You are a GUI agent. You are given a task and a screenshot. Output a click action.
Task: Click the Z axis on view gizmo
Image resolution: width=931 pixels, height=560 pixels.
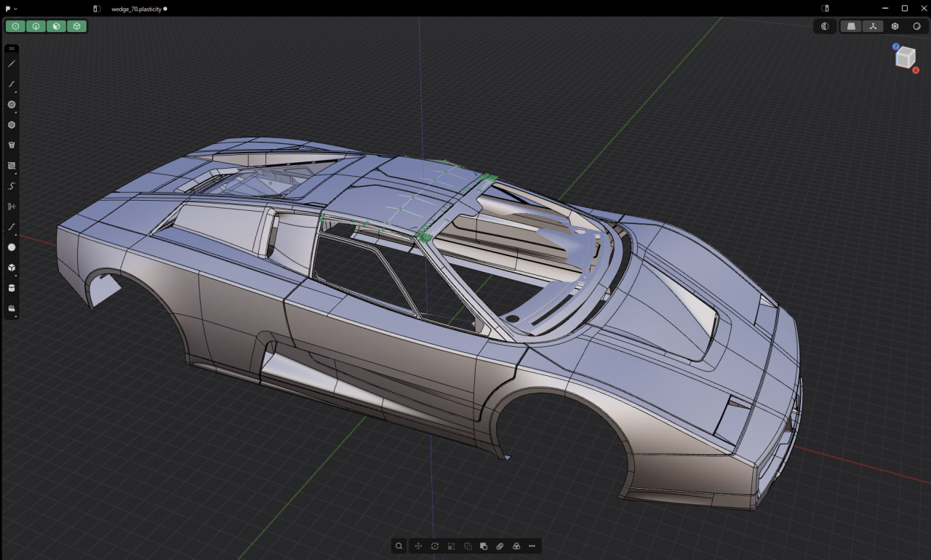coord(896,47)
